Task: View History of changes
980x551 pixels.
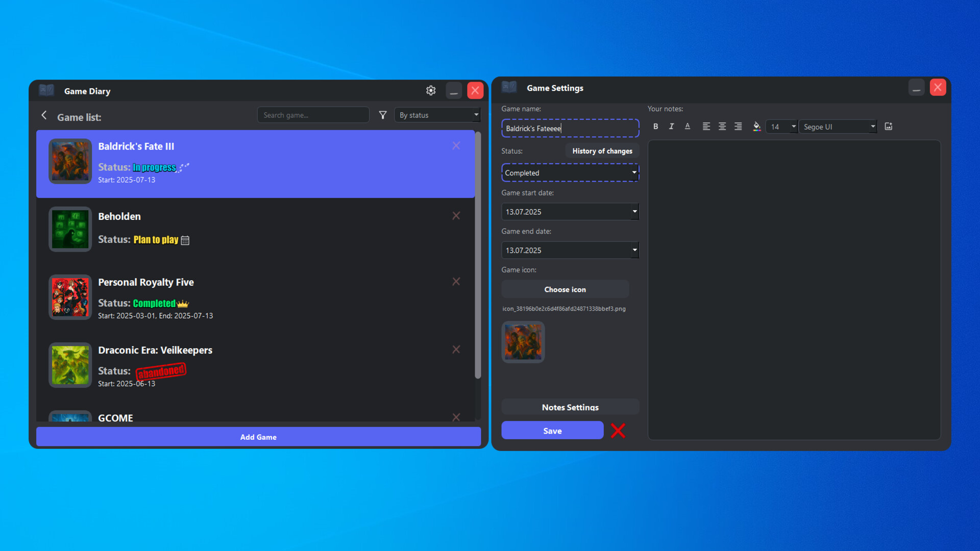Action: point(602,151)
